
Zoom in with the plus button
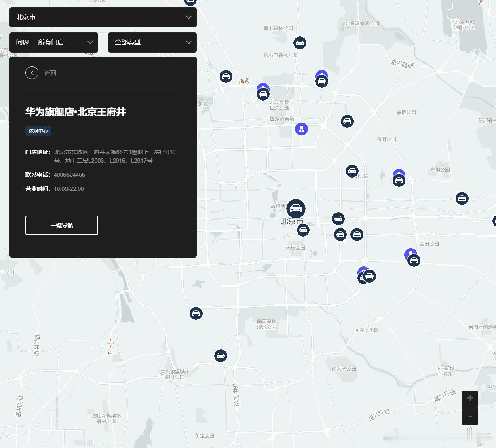(x=470, y=399)
